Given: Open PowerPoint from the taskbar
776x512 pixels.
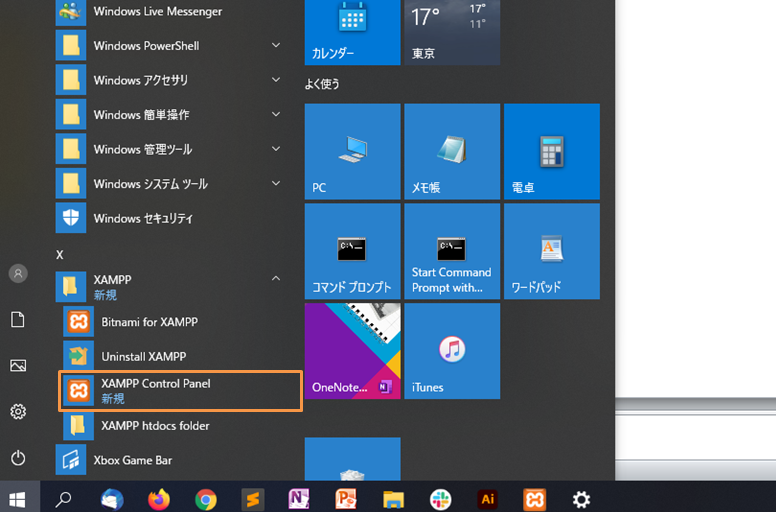Looking at the screenshot, I should coord(346,499).
